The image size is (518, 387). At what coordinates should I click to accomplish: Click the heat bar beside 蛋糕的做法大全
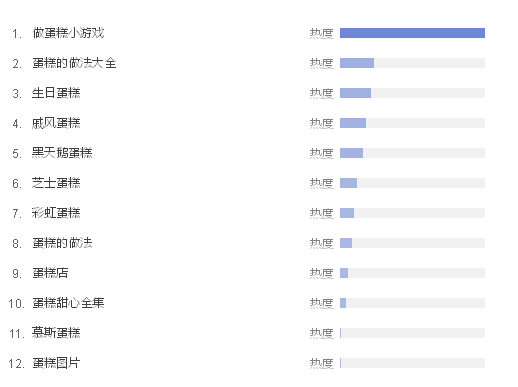click(x=412, y=63)
